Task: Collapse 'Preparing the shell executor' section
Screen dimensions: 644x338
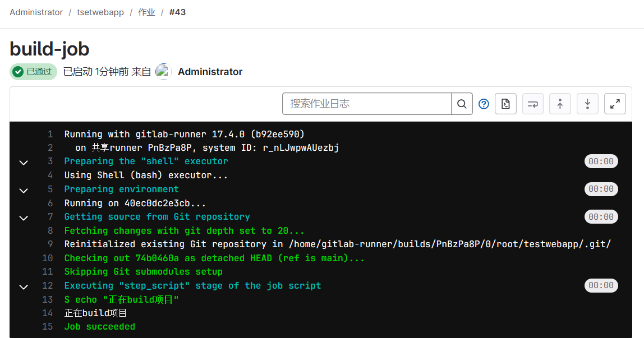Action: pos(24,163)
